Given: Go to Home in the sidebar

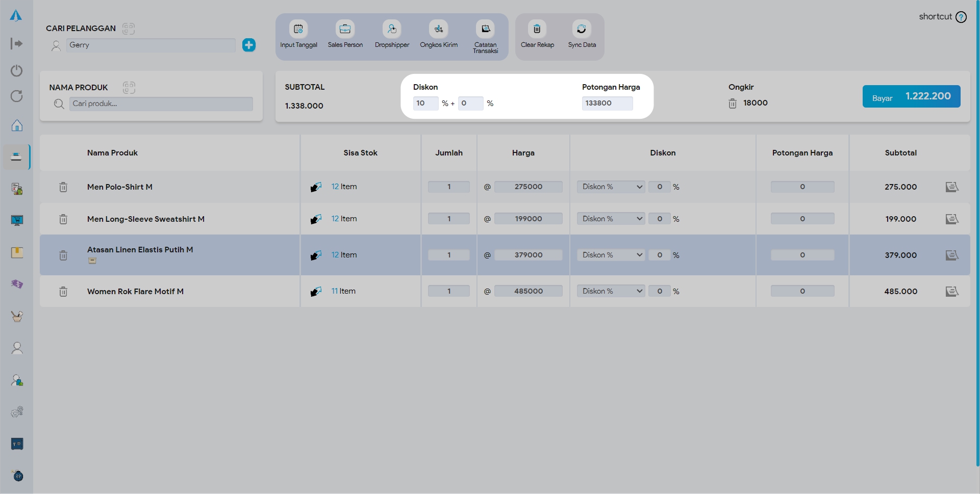Looking at the screenshot, I should 17,125.
